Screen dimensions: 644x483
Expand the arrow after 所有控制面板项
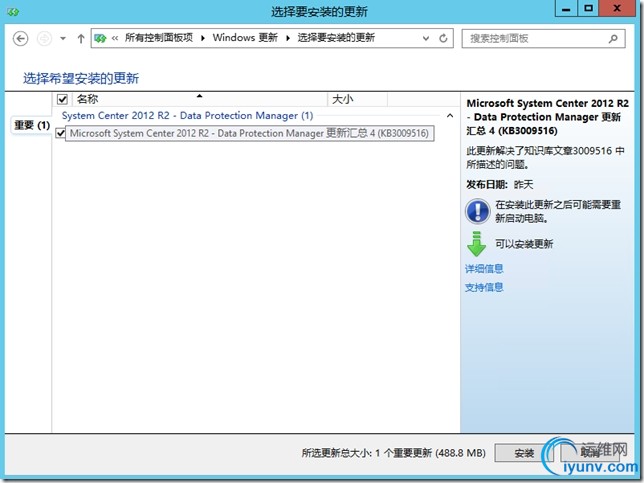pos(203,38)
